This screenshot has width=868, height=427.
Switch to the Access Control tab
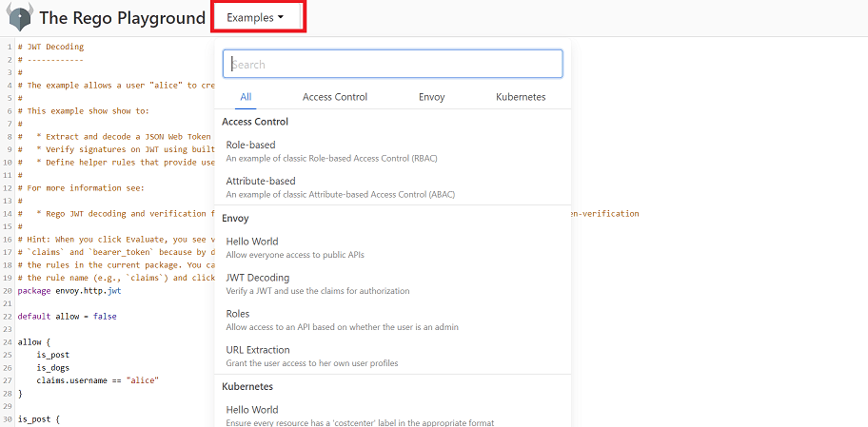tap(335, 97)
